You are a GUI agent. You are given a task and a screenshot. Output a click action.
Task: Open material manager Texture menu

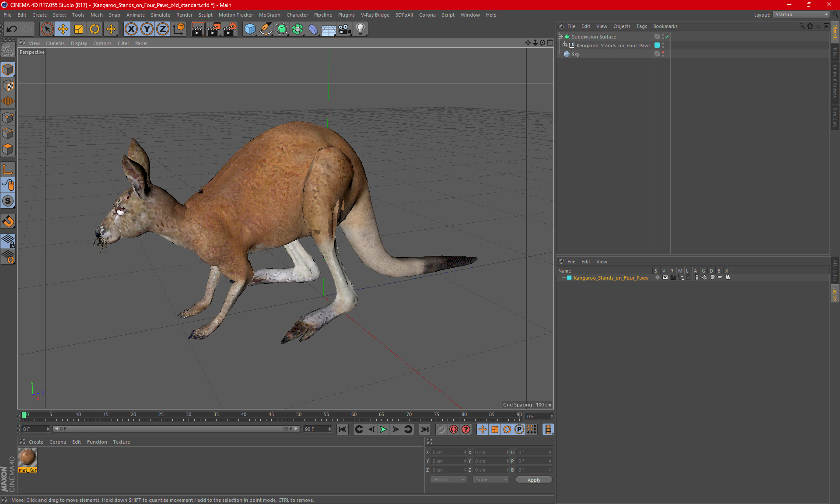[x=121, y=442]
